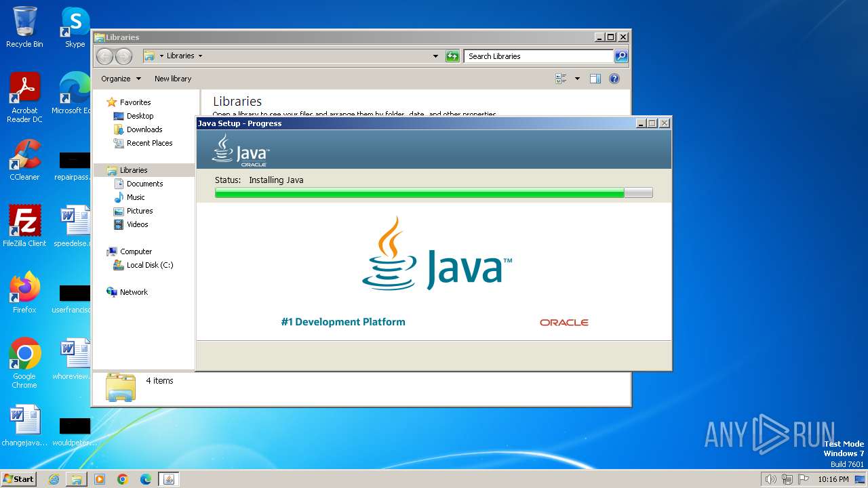Open the Action Center flag icon

click(x=803, y=479)
